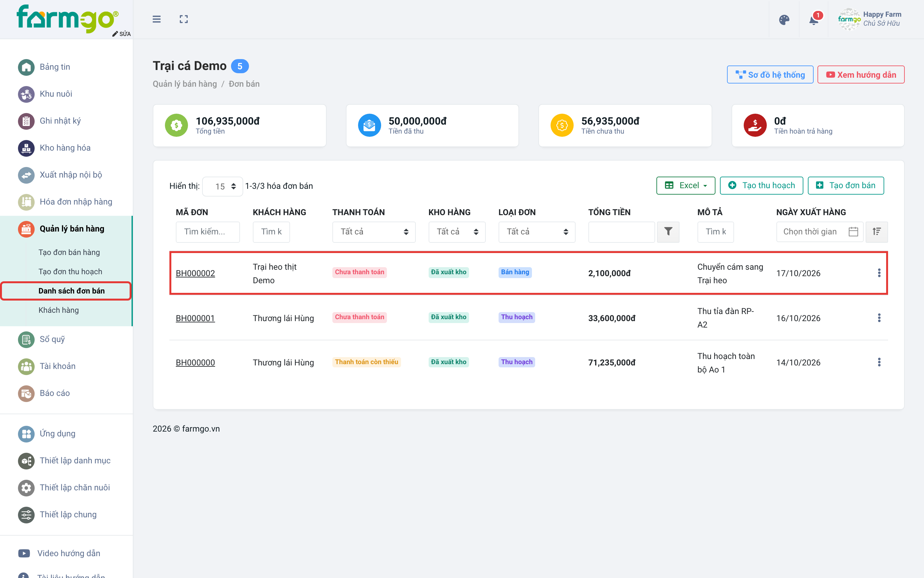
Task: Open order link BH000002
Action: pyautogui.click(x=195, y=273)
